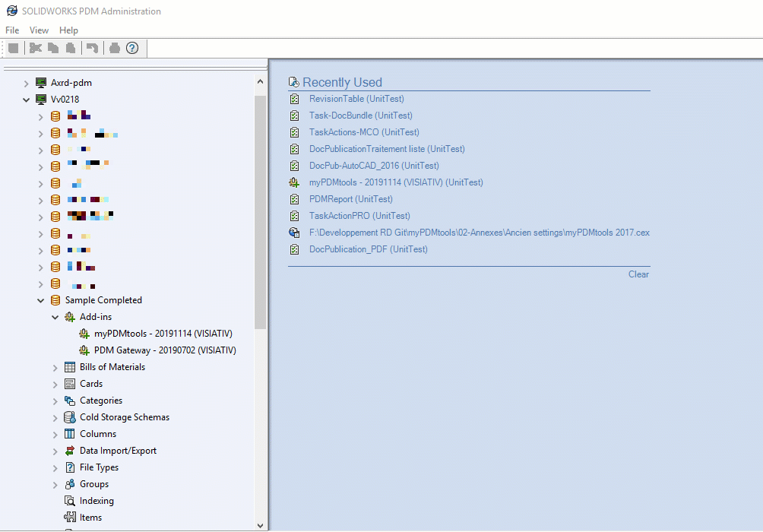Click the Save toolbar icon

pos(13,48)
